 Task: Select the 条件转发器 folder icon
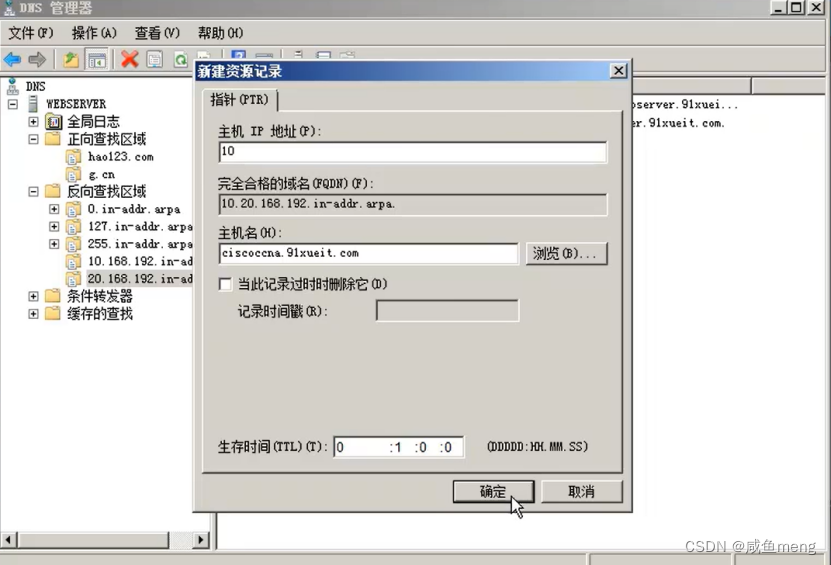(52, 296)
